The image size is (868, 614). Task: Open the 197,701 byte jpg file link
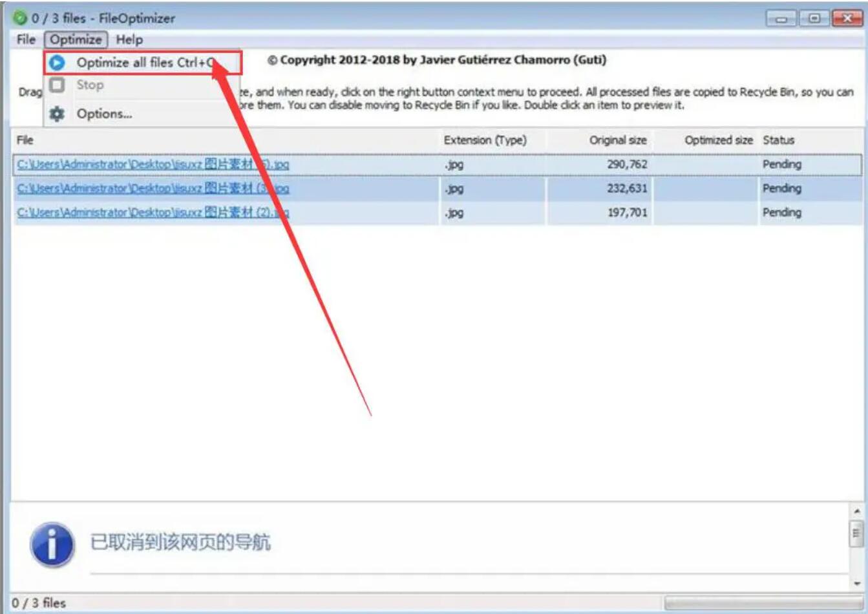[153, 212]
